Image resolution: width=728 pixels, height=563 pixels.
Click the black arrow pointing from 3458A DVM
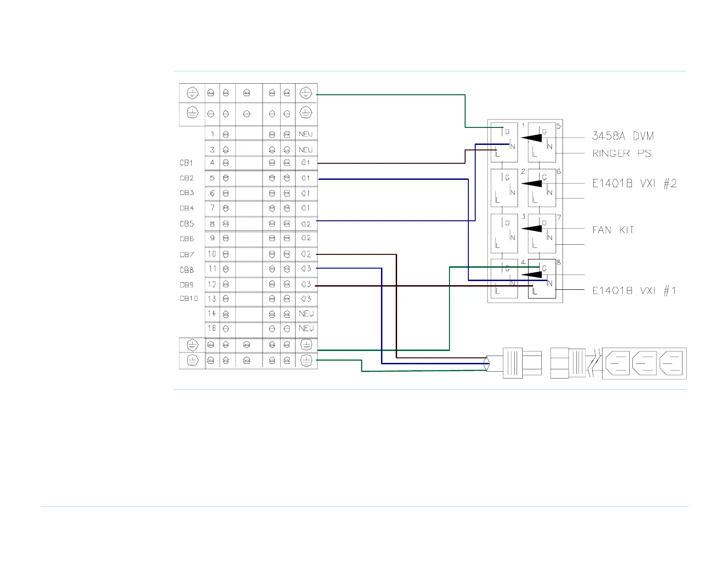coord(532,138)
